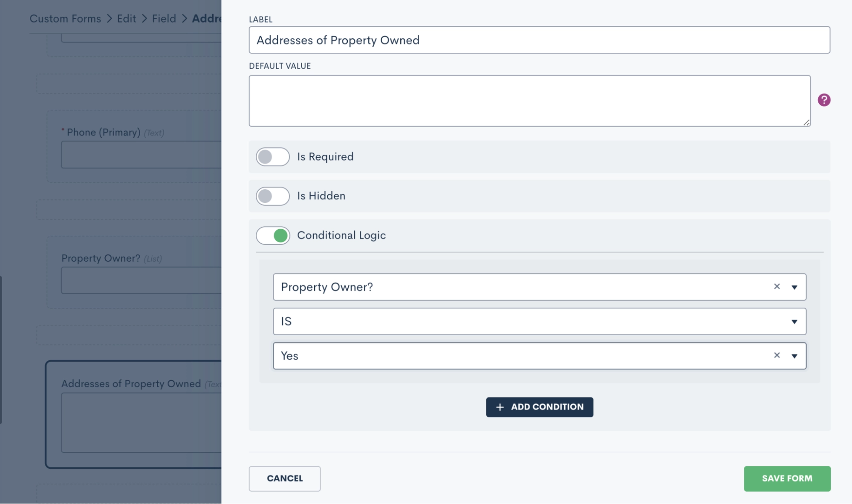The height and width of the screenshot is (504, 852).
Task: Click the dropdown arrow on Property Owner? field
Action: [x=794, y=287]
